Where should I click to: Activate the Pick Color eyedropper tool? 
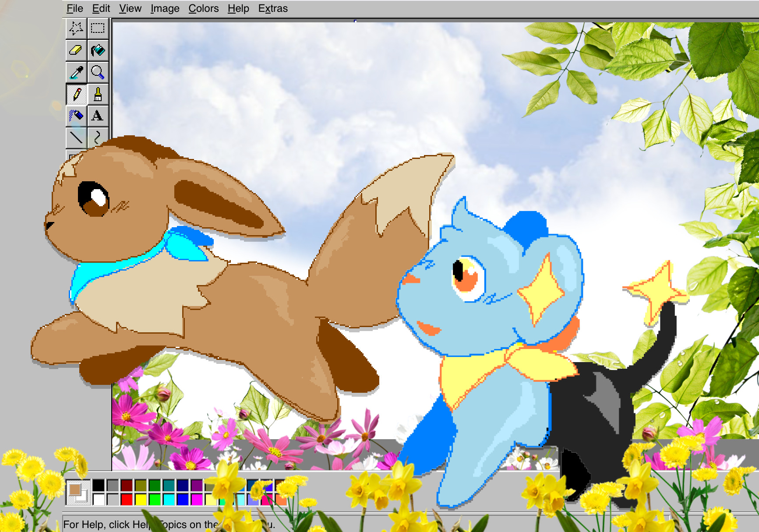pyautogui.click(x=76, y=72)
